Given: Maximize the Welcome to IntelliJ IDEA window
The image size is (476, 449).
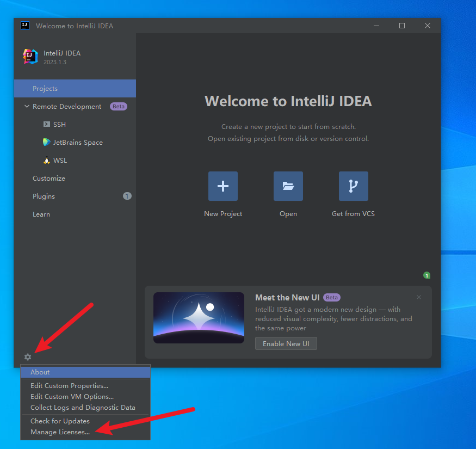Looking at the screenshot, I should (402, 26).
